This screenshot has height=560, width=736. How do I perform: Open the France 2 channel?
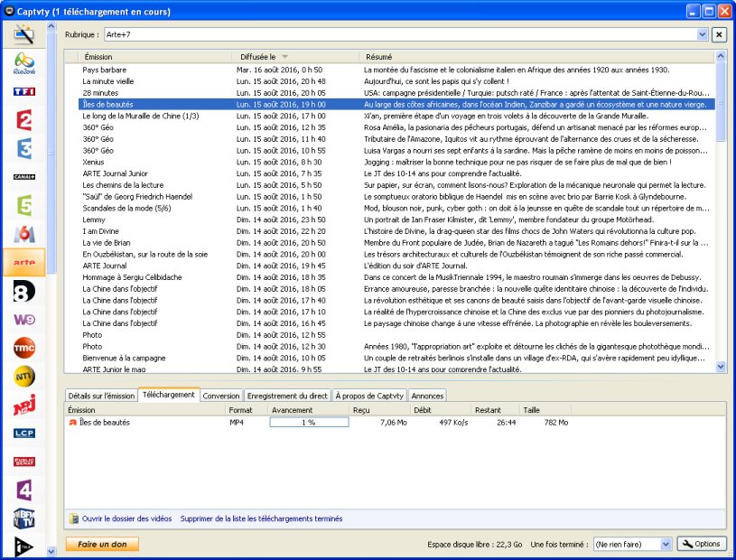pos(23,121)
